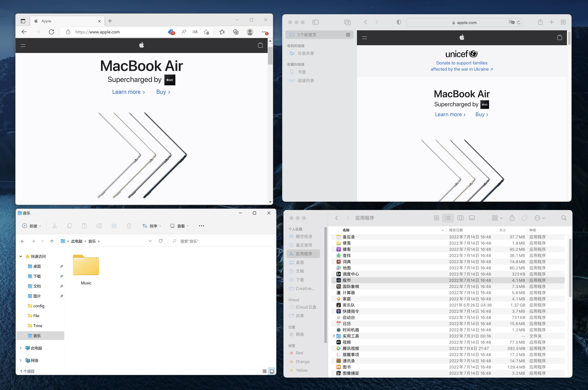Image resolution: width=588 pixels, height=390 pixels.
Task: Switch Finder to icon view
Action: point(436,218)
